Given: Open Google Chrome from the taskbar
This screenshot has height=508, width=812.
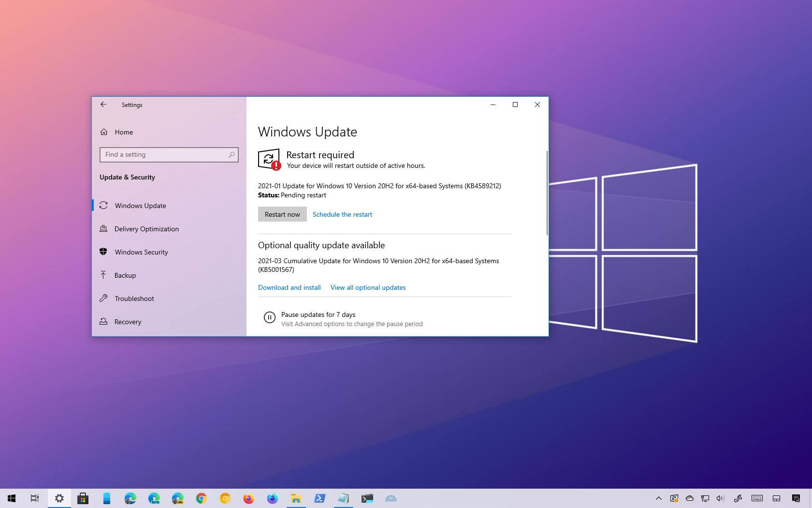Looking at the screenshot, I should pos(201,498).
